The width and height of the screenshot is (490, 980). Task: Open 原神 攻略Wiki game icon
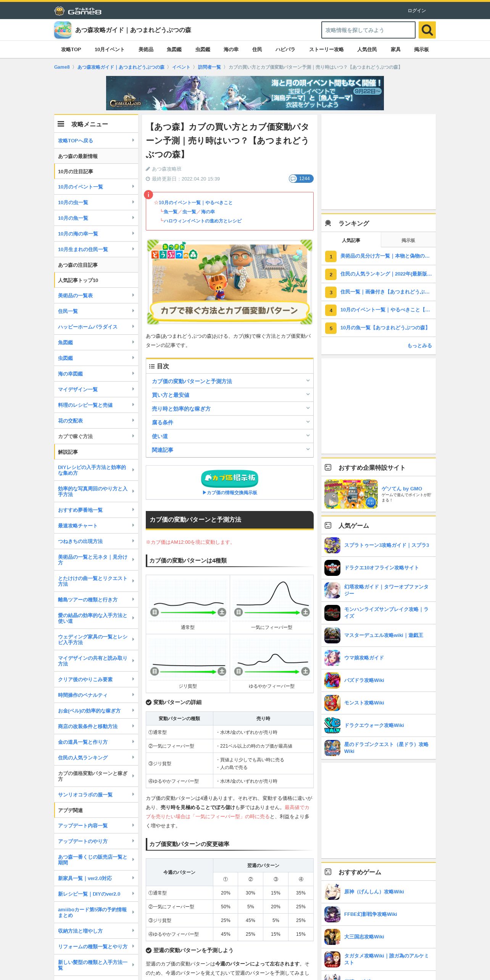[x=332, y=892]
